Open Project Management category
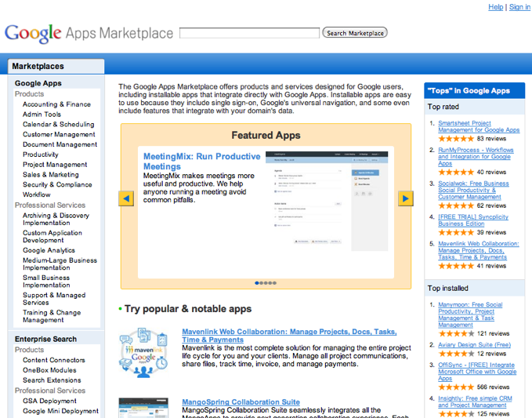Image resolution: width=532 pixels, height=418 pixels. click(x=55, y=165)
